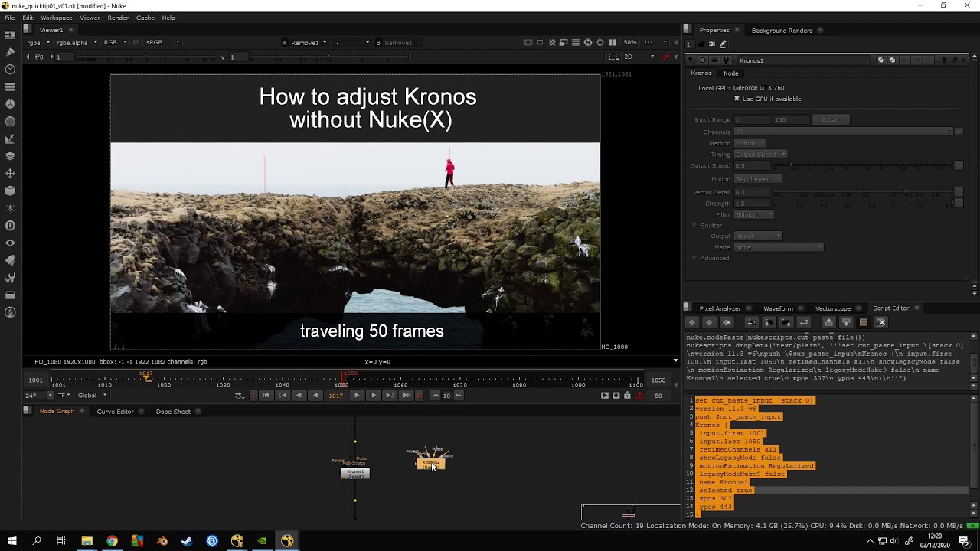
Task: Switch to the Dope Sheet tab
Action: click(x=173, y=412)
